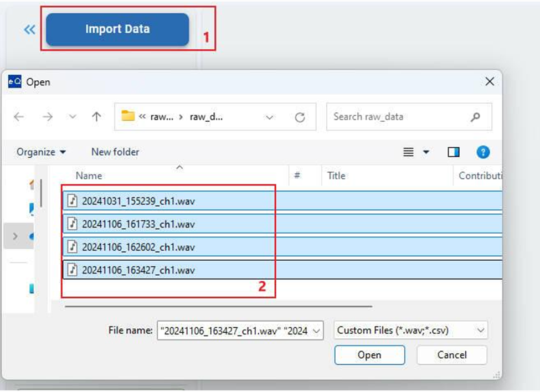Click the Open button

(369, 355)
